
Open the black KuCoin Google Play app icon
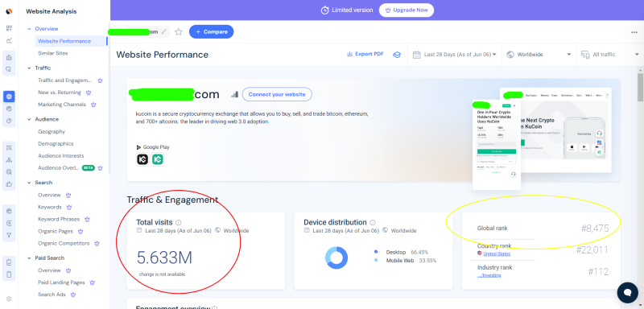click(142, 159)
